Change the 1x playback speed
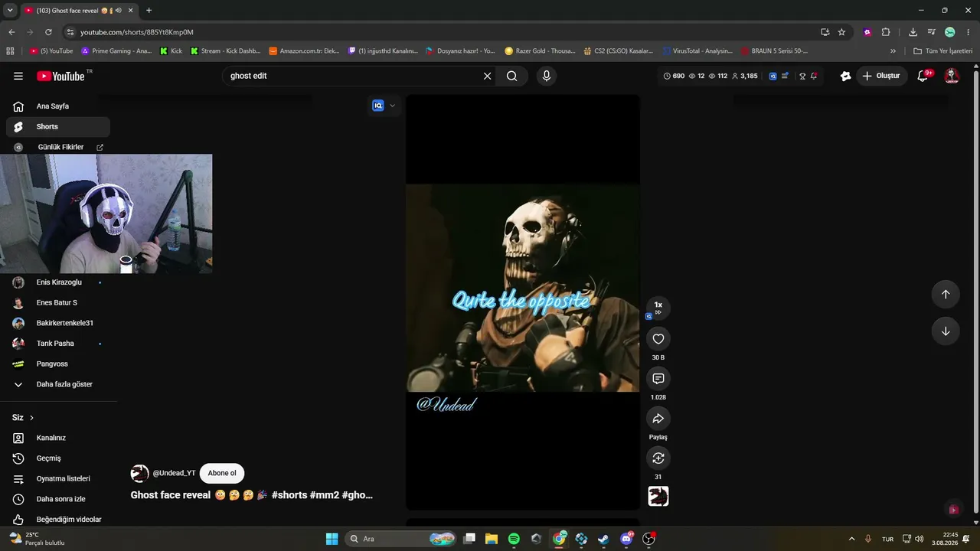Viewport: 980px width, 551px height. click(658, 306)
